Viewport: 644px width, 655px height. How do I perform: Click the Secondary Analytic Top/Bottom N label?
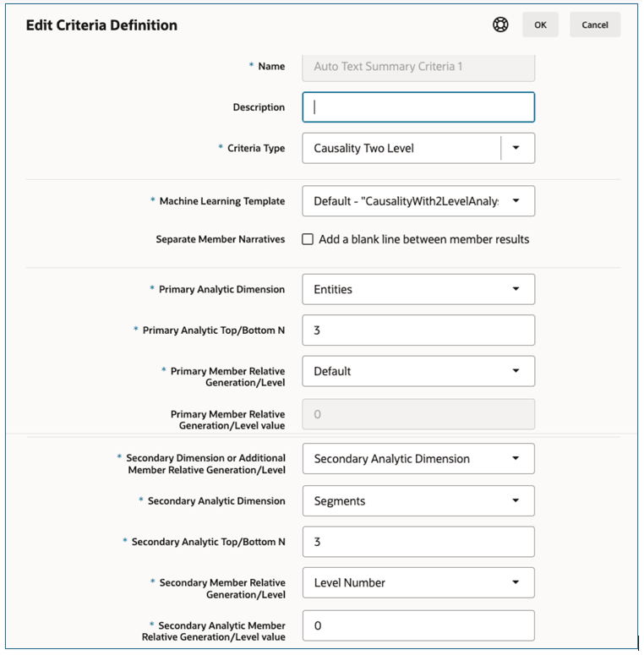coord(209,542)
